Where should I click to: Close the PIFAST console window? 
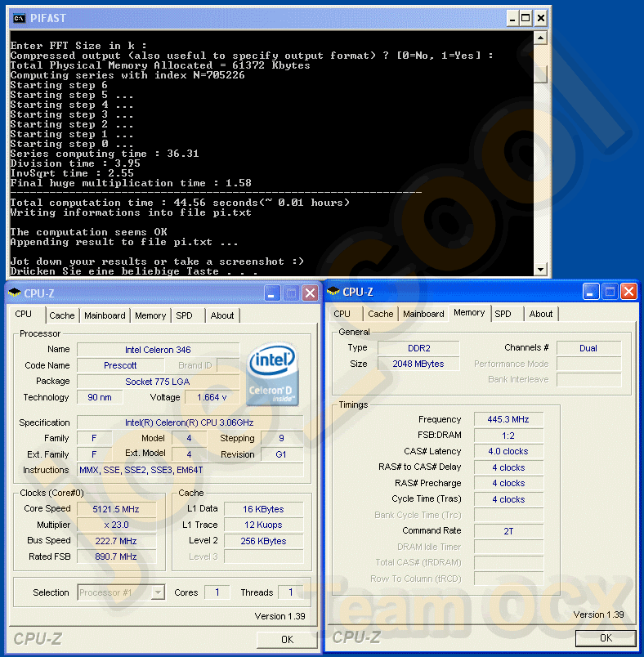[541, 19]
